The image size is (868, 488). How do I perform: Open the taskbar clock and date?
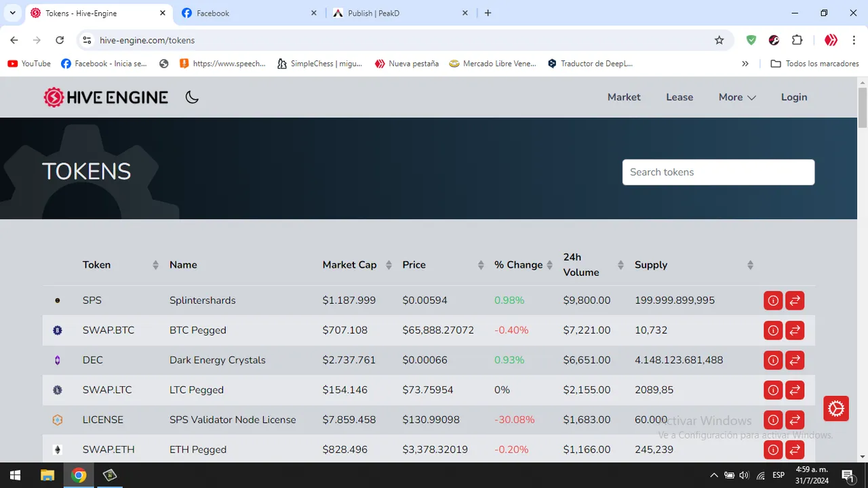[812, 475]
